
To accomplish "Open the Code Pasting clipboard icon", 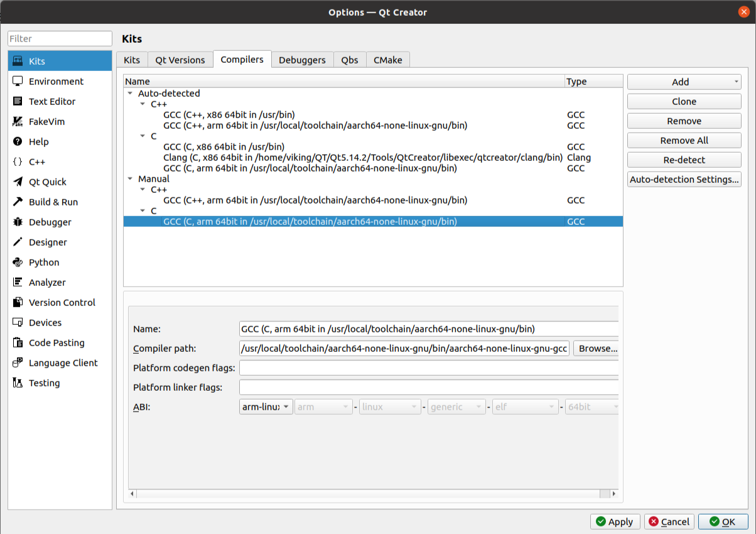I will tap(18, 342).
